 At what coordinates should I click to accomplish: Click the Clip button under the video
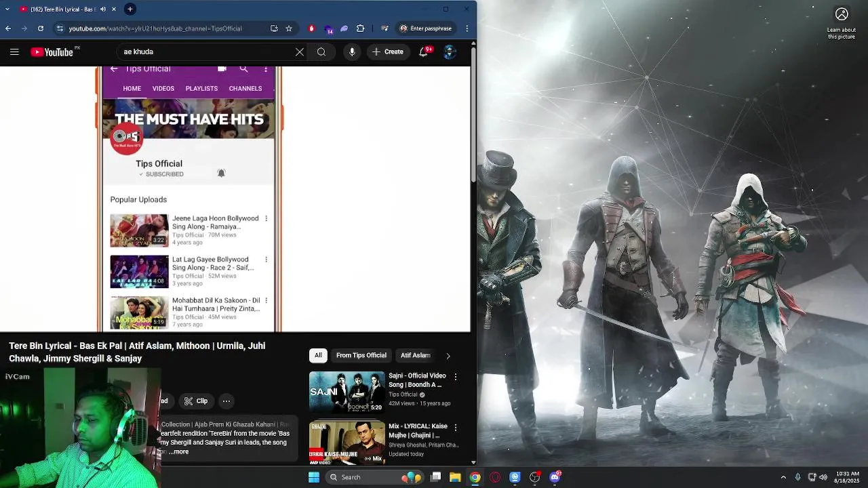click(x=196, y=401)
